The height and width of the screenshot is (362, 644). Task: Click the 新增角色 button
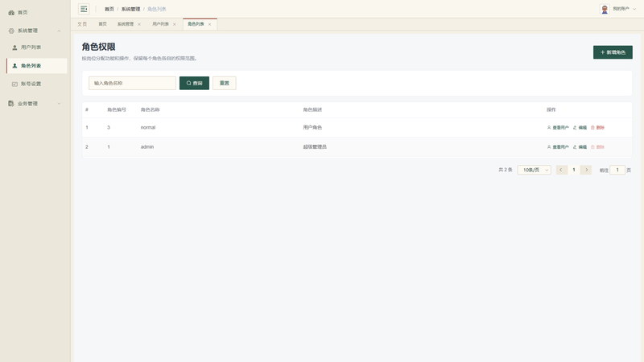[613, 52]
